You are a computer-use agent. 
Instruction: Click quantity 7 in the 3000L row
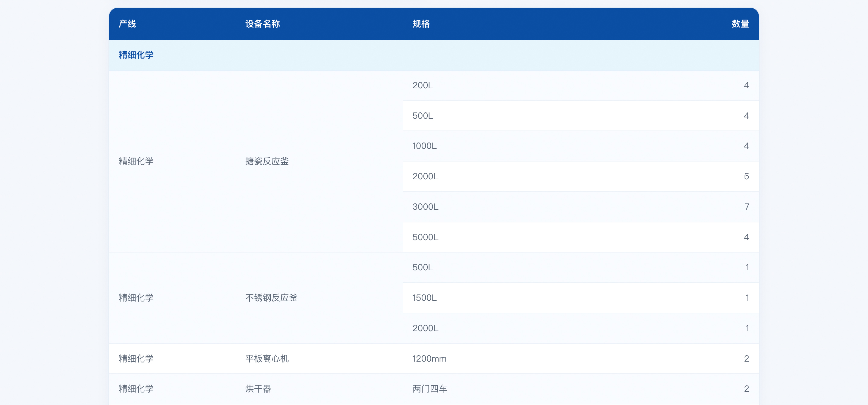(x=746, y=206)
